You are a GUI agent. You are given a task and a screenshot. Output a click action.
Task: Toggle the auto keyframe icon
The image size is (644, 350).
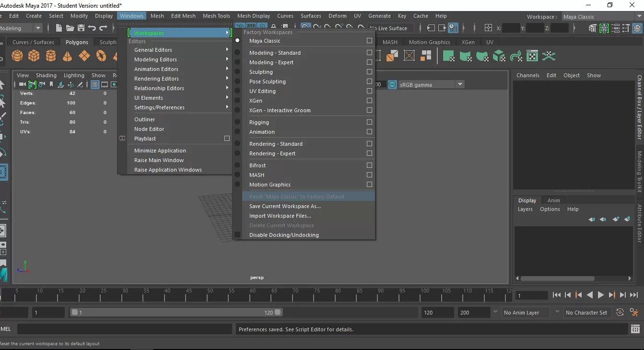[x=620, y=312]
